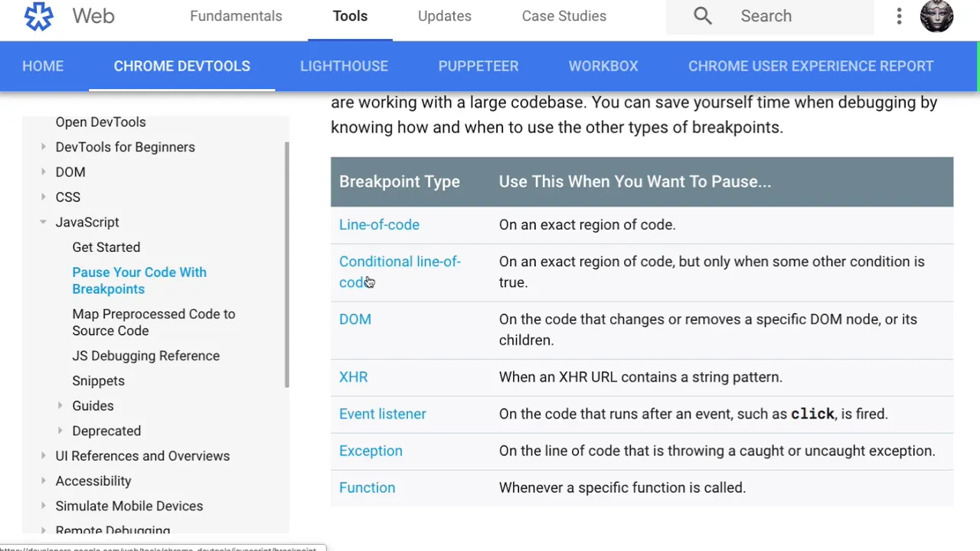The image size is (980, 551).
Task: Click the Breakpoint Type column header
Action: (400, 181)
